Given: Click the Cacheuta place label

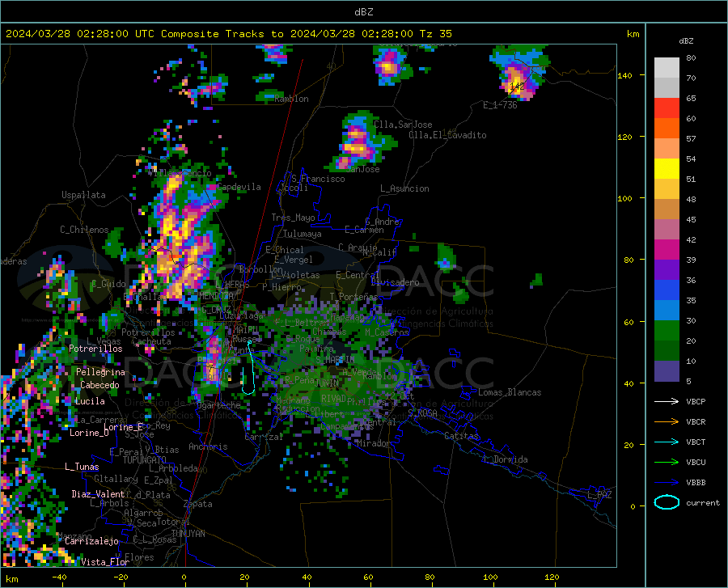Looking at the screenshot, I should [151, 341].
